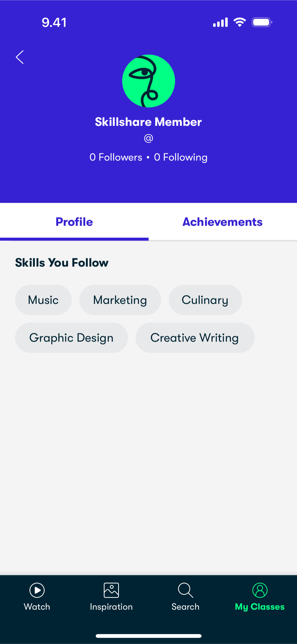Tap the back arrow icon
Viewport: 297px width, 644px height.
click(x=20, y=57)
